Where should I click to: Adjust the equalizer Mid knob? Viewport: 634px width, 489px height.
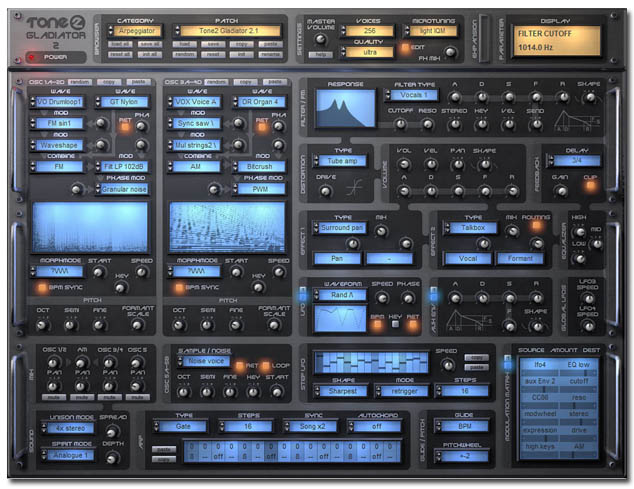(x=596, y=243)
